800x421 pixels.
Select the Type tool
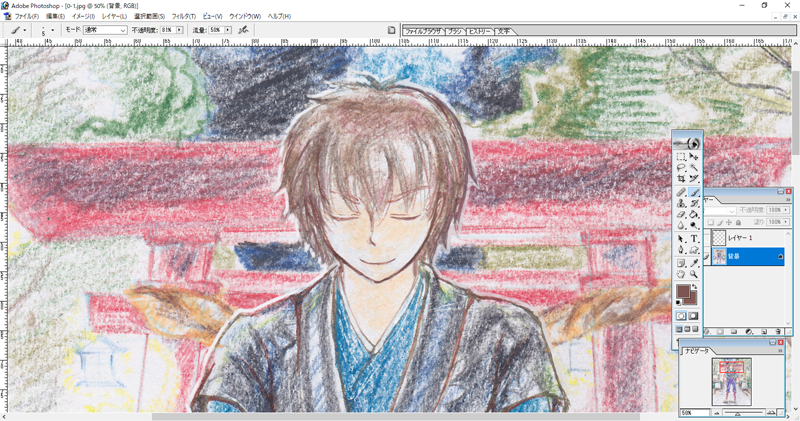[694, 239]
